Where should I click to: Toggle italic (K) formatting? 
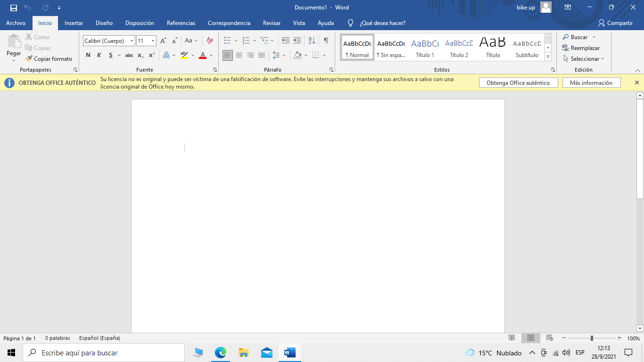[x=99, y=55]
